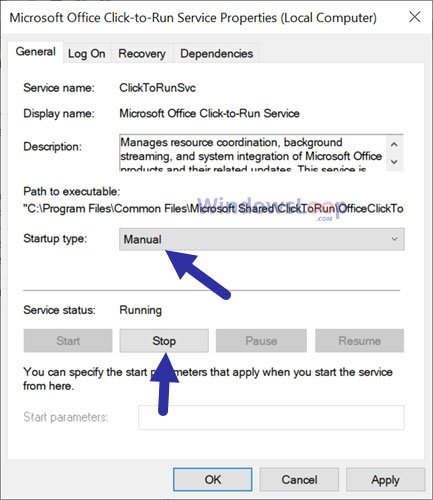
Task: Apply the service settings
Action: (385, 480)
